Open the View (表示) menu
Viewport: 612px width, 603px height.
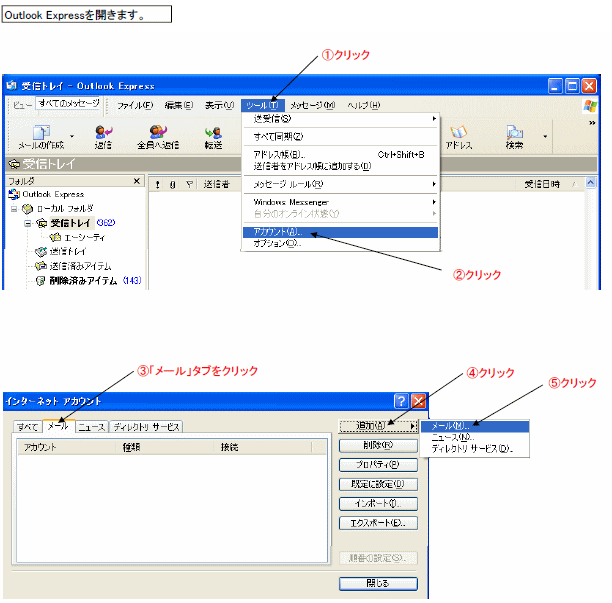tap(219, 105)
